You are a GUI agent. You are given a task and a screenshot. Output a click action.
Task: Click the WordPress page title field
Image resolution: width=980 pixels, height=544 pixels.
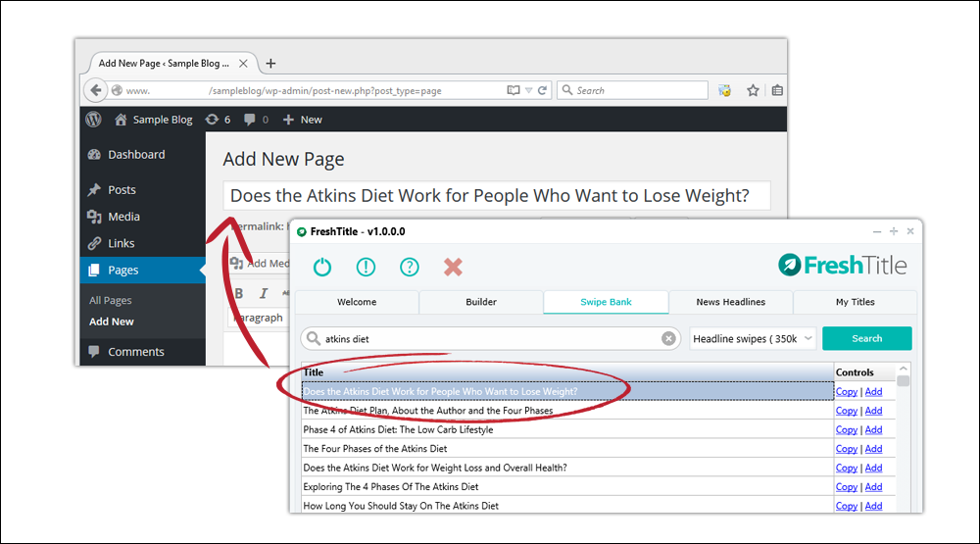(x=497, y=196)
